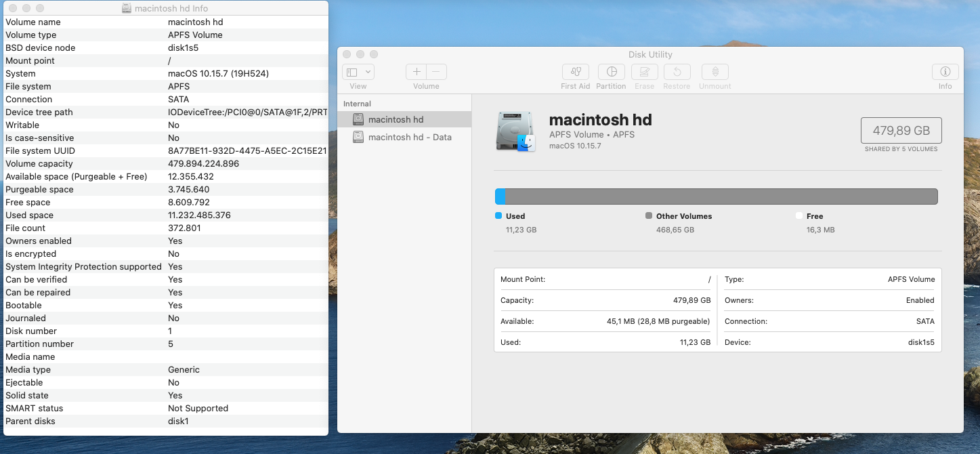
Task: Click 'Is encrypted' row in Info window
Action: pos(165,253)
